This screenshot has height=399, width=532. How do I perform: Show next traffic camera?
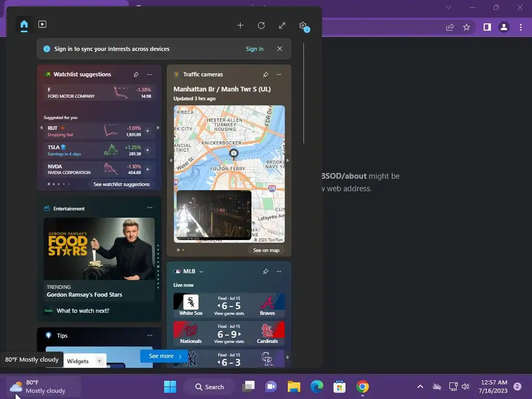click(288, 160)
